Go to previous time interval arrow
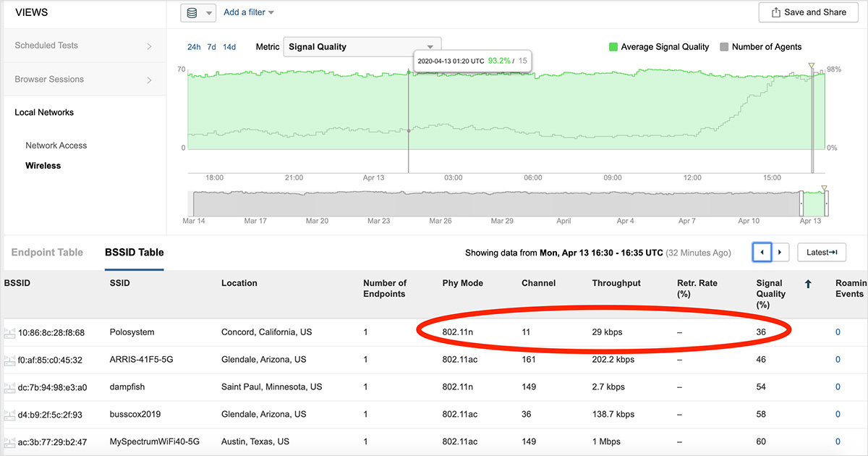This screenshot has width=868, height=456. tap(762, 252)
